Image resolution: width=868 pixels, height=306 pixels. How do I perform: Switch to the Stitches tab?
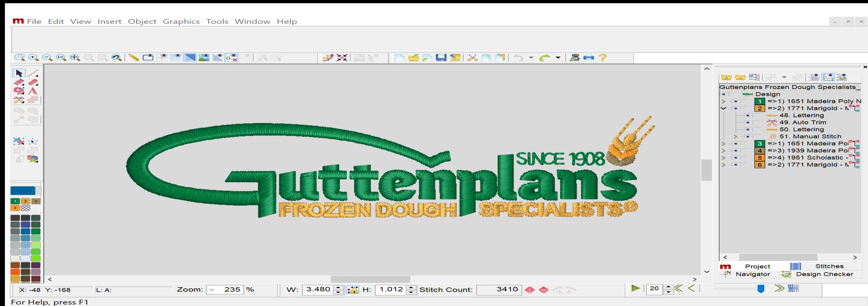829,266
